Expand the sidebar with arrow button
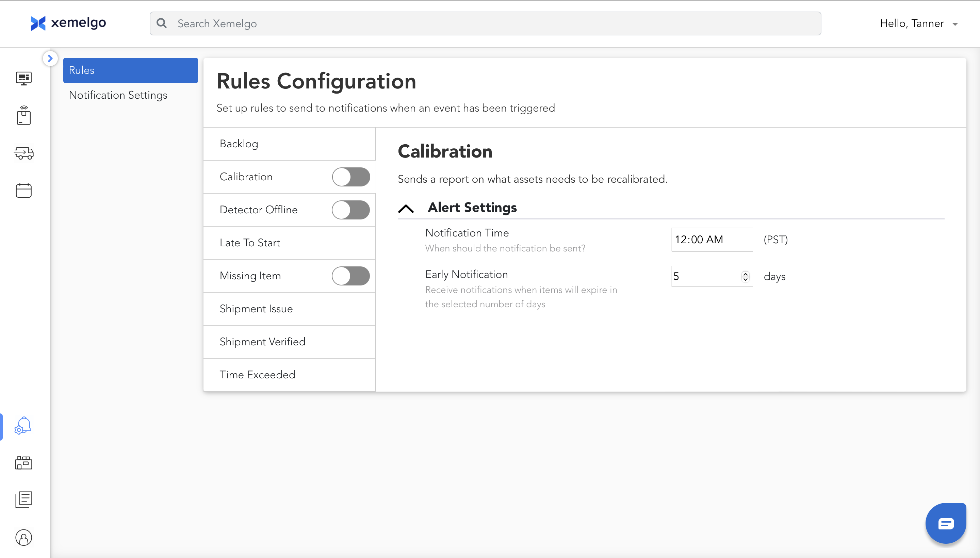 (50, 59)
